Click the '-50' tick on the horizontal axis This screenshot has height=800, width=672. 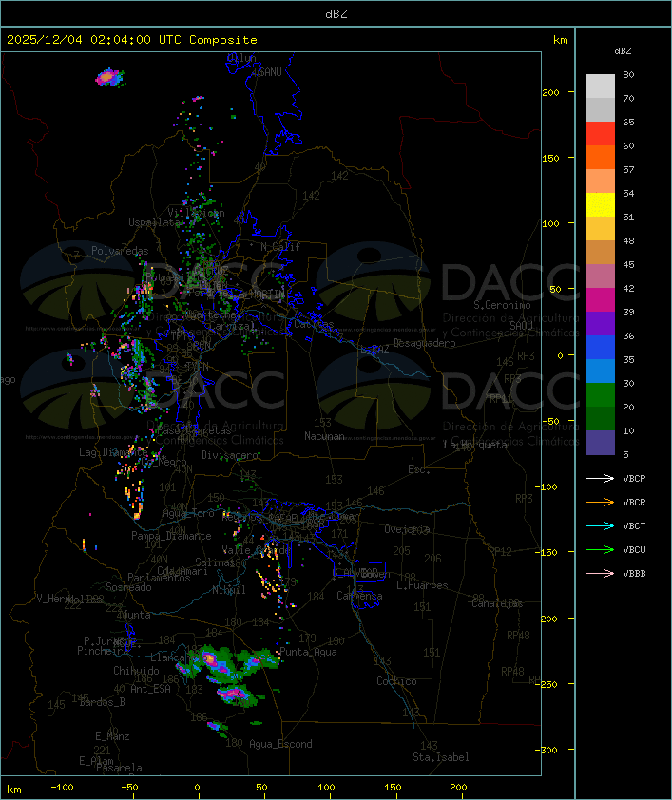[x=130, y=788]
